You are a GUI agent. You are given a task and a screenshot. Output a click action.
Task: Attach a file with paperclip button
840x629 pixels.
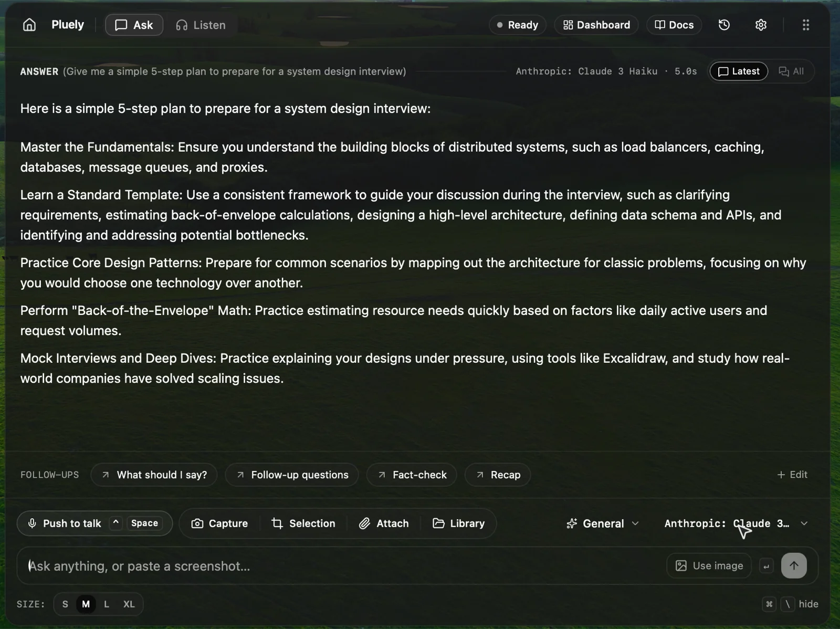tap(384, 523)
